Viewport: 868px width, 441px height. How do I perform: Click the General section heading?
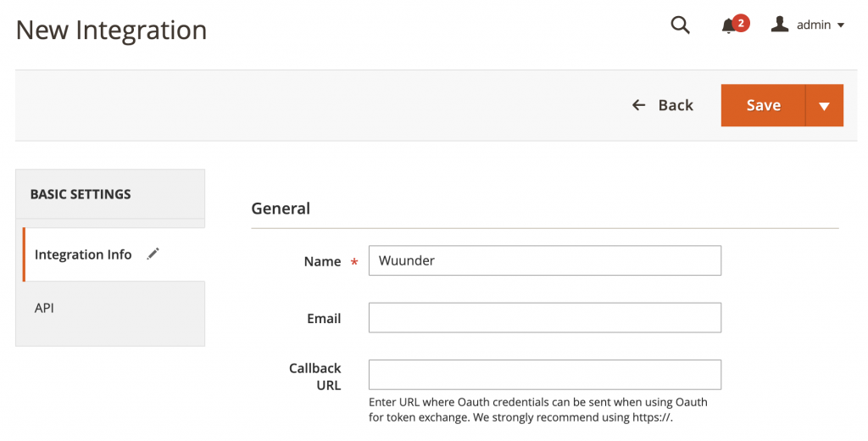pyautogui.click(x=281, y=209)
